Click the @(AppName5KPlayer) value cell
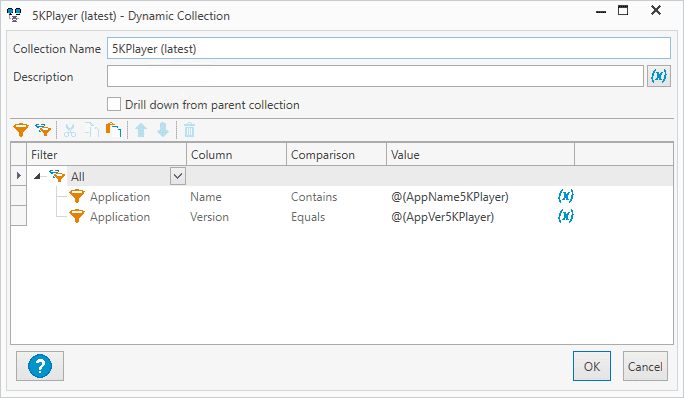Viewport: 684px width, 398px height. click(x=450, y=197)
